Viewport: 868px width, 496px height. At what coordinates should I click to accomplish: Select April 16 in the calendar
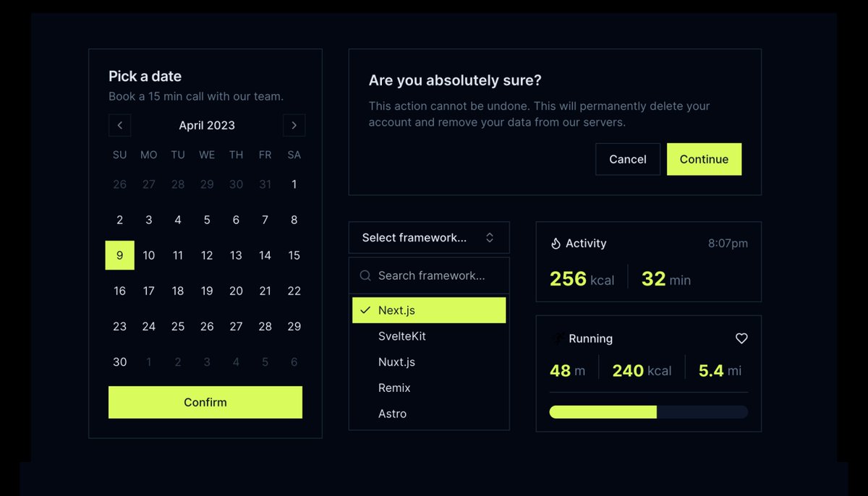(x=119, y=291)
